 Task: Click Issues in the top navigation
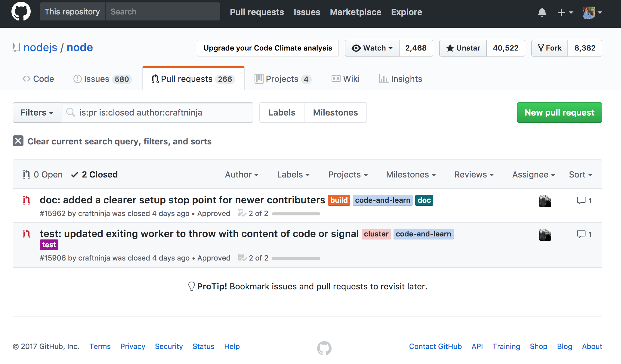[307, 12]
